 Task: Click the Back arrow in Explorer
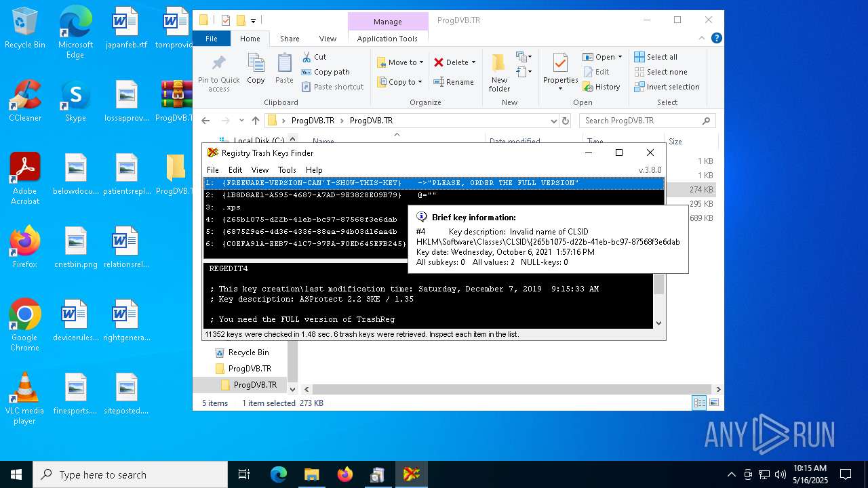pyautogui.click(x=205, y=121)
